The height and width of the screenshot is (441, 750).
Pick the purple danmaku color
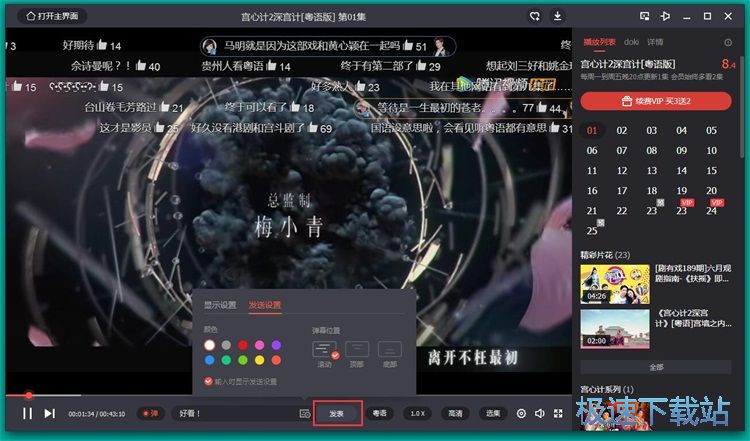pyautogui.click(x=276, y=345)
